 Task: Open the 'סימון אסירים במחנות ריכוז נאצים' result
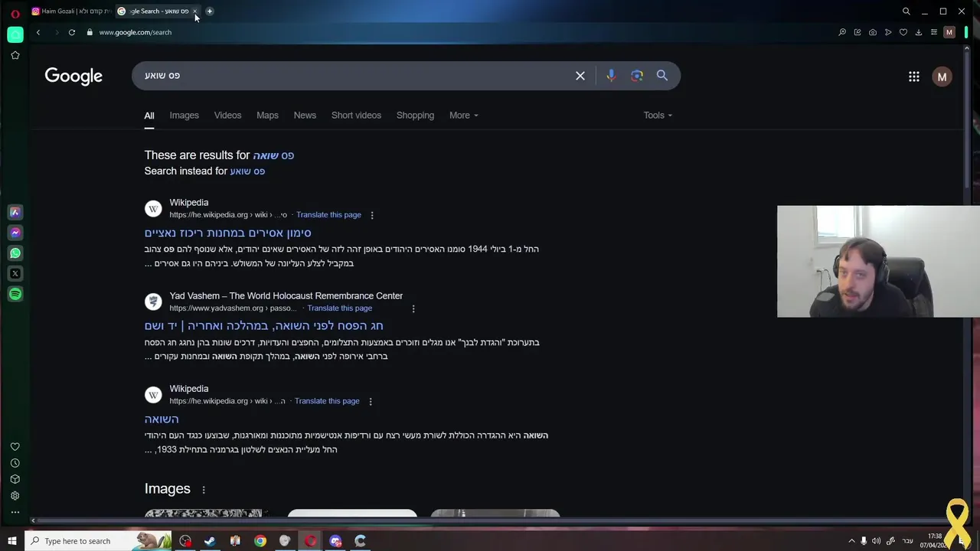tap(228, 233)
